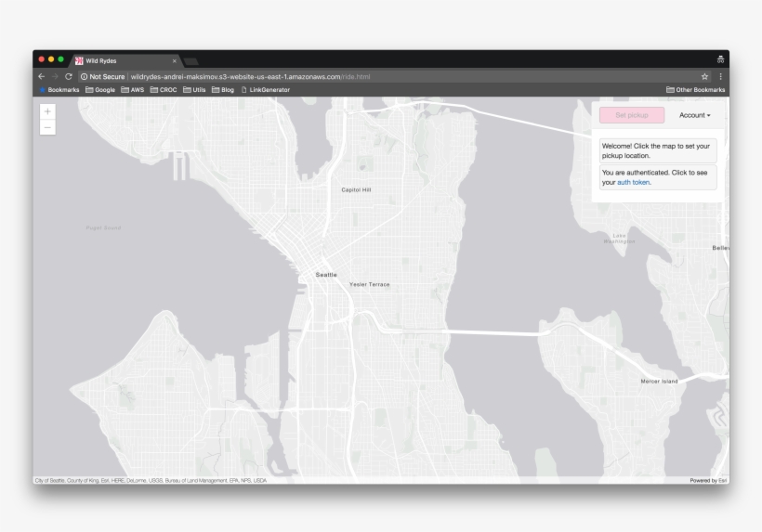The image size is (762, 532).
Task: Open Other Bookmarks folder
Action: (695, 90)
